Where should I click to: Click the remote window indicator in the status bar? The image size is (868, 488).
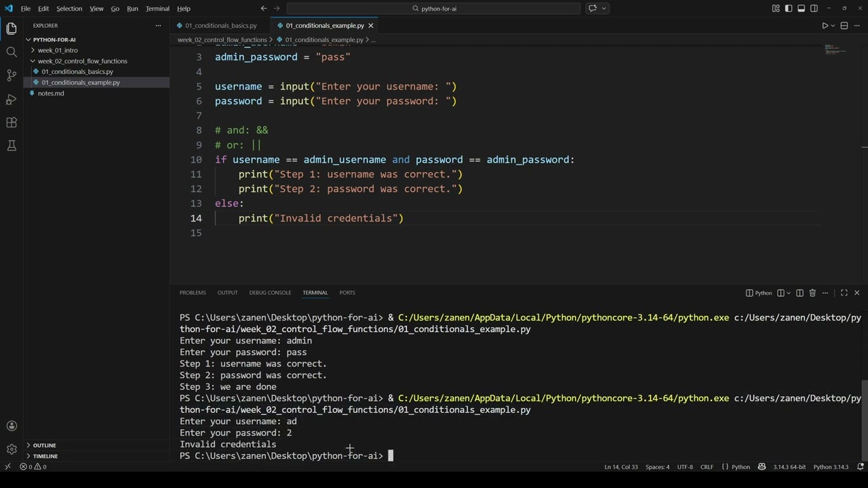[7, 467]
